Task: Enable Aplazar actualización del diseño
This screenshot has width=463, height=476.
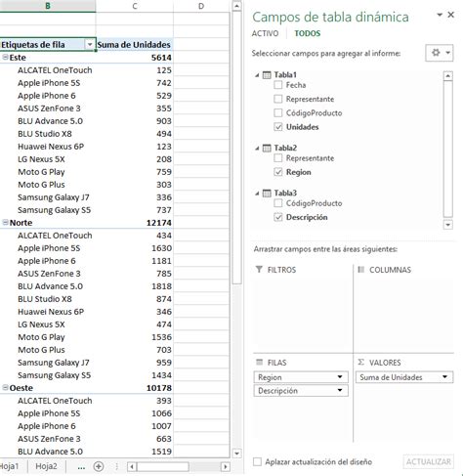Action: (257, 461)
